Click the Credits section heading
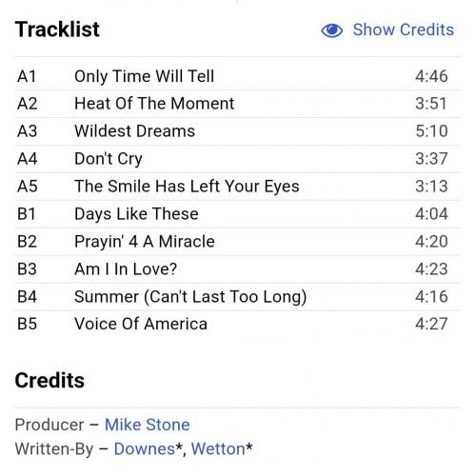The image size is (476, 476). (50, 380)
